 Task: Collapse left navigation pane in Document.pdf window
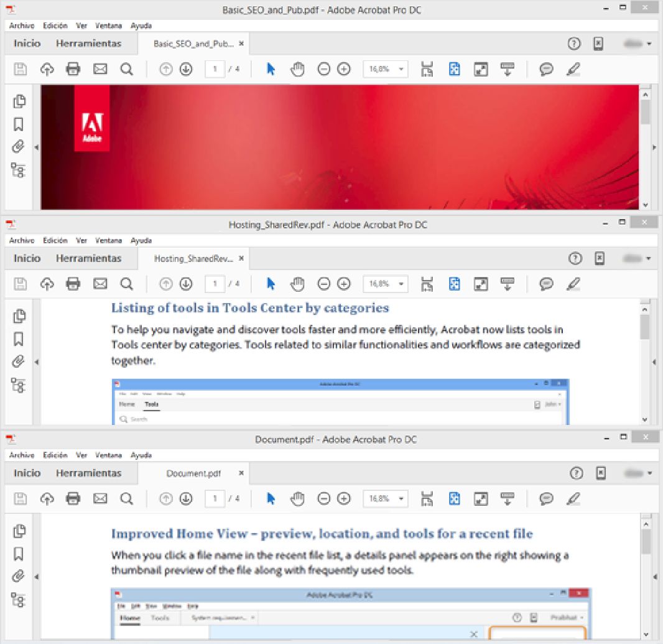point(36,576)
